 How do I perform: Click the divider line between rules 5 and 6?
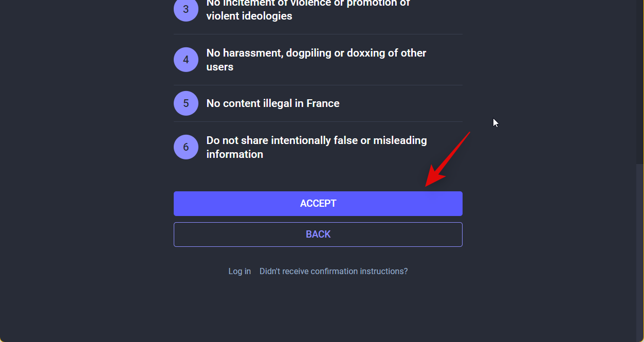pyautogui.click(x=318, y=122)
